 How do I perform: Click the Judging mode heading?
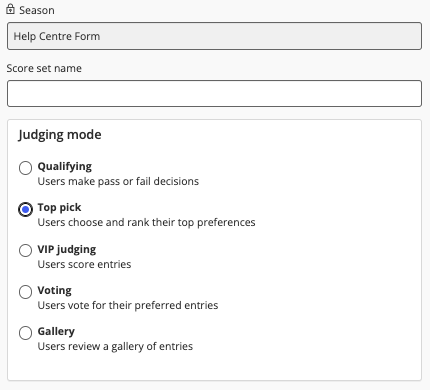tap(60, 135)
